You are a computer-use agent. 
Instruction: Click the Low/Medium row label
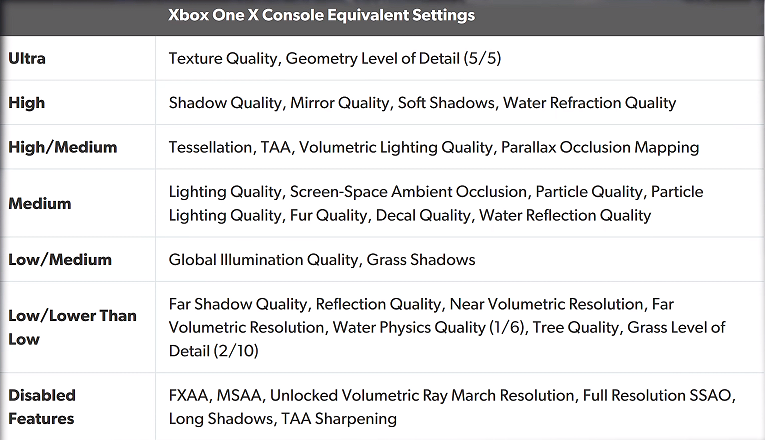pos(60,260)
